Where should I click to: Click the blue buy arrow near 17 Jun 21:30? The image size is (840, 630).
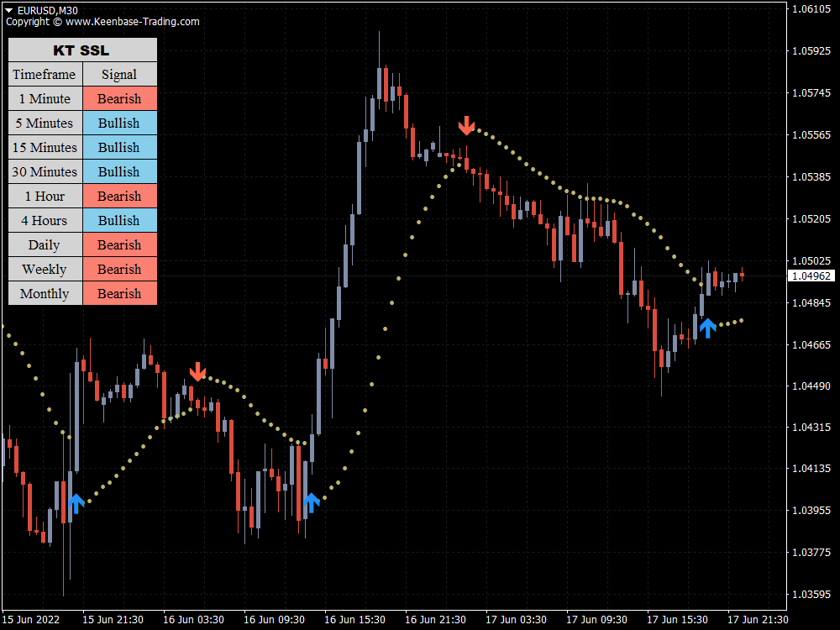click(707, 328)
